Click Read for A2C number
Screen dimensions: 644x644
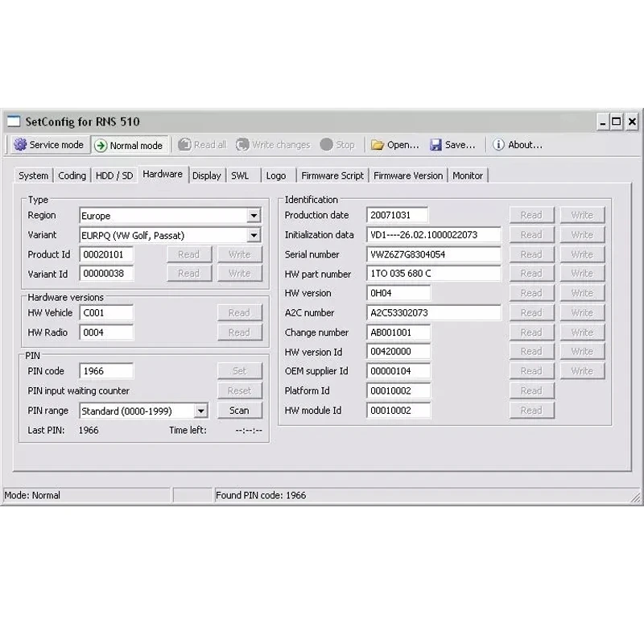(x=531, y=313)
